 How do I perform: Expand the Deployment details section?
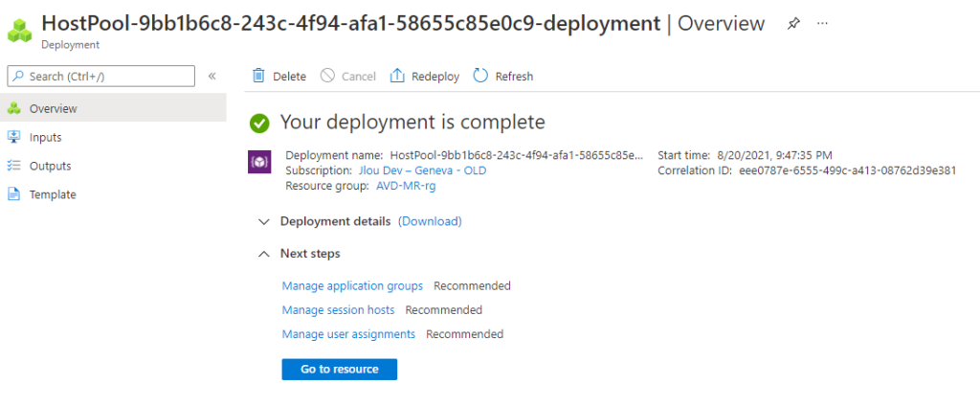click(x=264, y=221)
